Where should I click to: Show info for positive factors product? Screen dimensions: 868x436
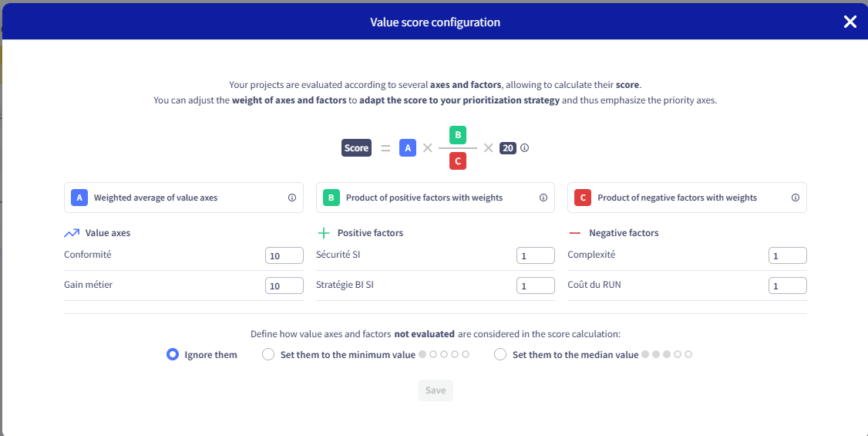pyautogui.click(x=543, y=198)
